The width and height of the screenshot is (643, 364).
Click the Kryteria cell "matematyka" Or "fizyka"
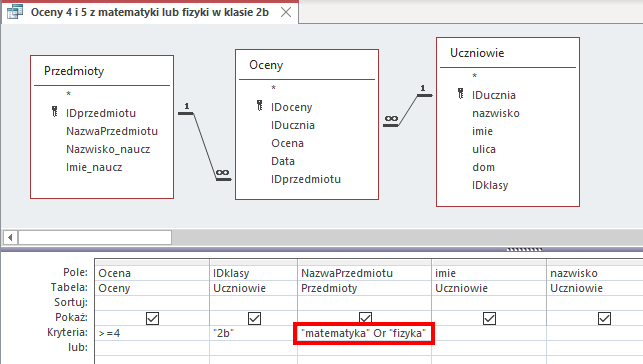tap(364, 333)
